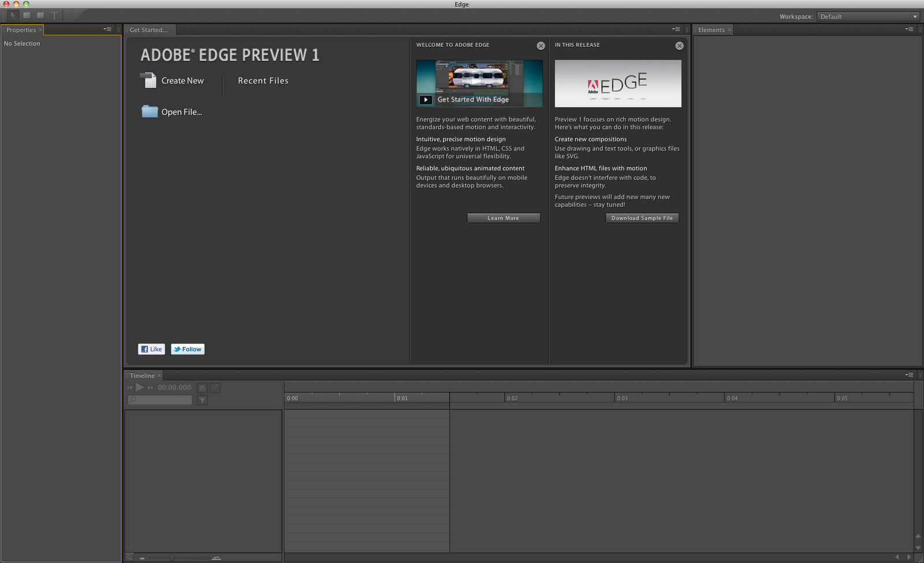
Task: Switch to the Get Started tab
Action: click(149, 30)
